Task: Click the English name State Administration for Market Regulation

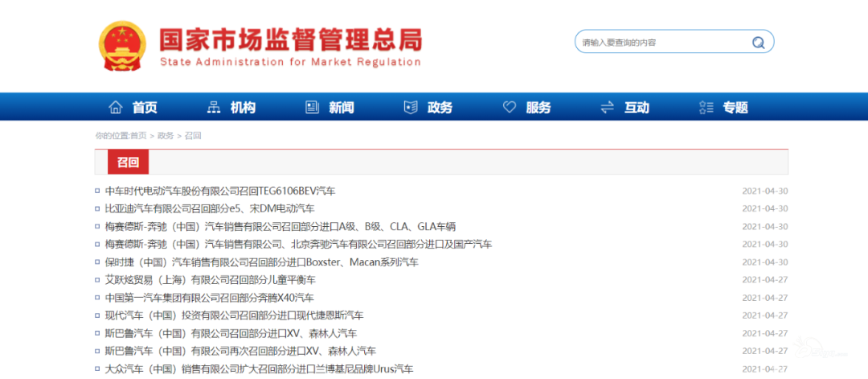Action: click(290, 62)
